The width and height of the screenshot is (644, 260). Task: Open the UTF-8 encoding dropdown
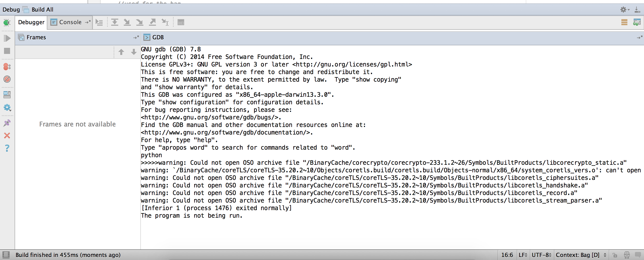(x=541, y=255)
